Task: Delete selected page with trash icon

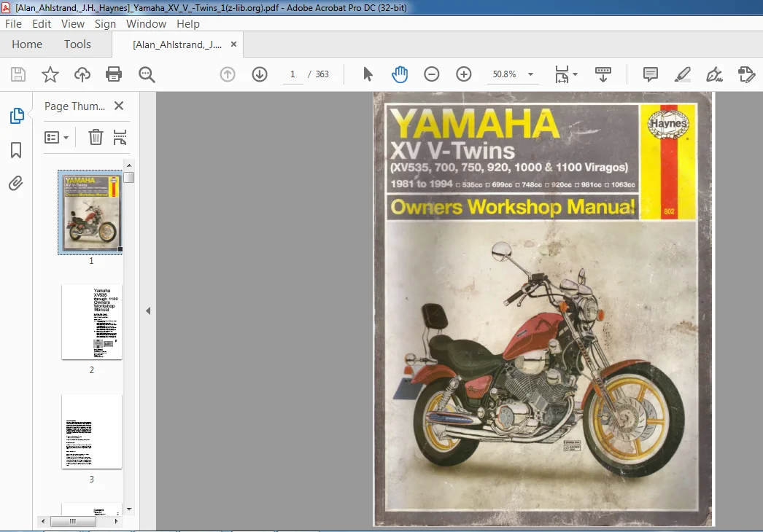Action: click(96, 138)
